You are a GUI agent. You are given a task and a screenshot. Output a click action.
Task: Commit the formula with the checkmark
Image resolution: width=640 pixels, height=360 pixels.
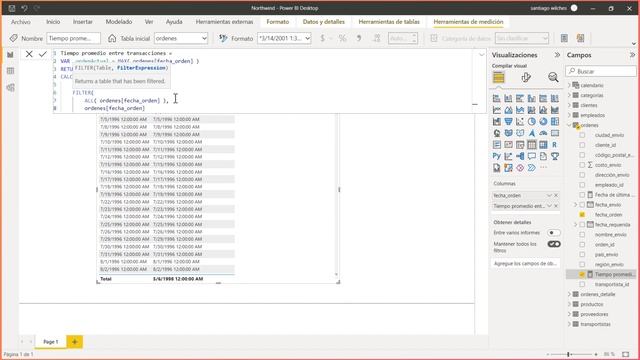pos(43,54)
